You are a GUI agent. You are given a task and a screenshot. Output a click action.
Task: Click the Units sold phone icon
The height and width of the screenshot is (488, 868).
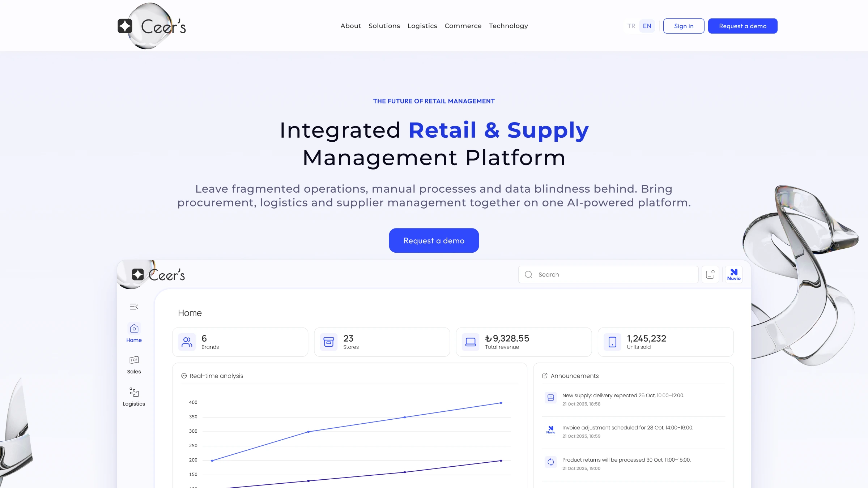(x=612, y=342)
